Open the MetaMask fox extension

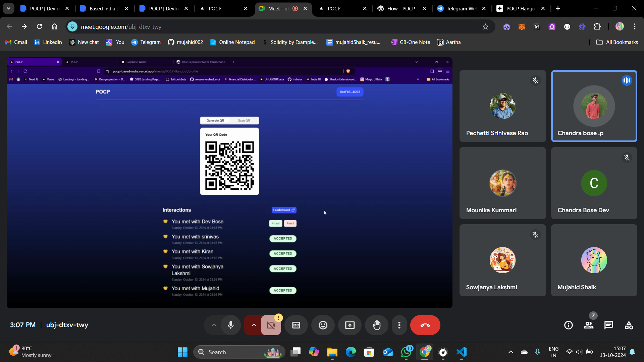[x=522, y=26]
